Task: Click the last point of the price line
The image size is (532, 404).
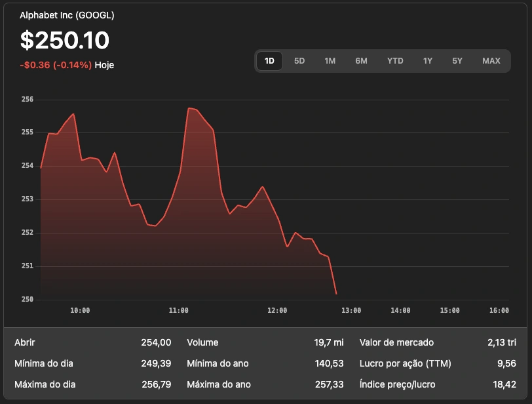Action: point(336,294)
